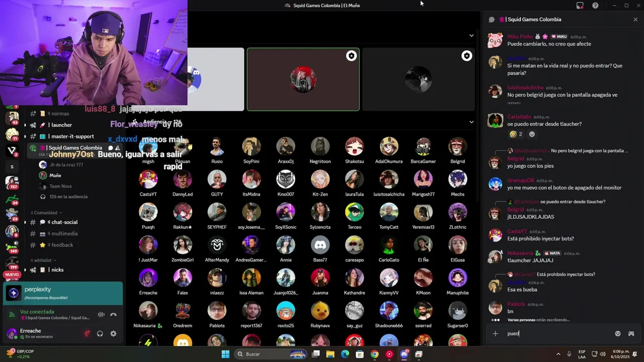Click moderator badge on middle speaker tile

coord(351,56)
